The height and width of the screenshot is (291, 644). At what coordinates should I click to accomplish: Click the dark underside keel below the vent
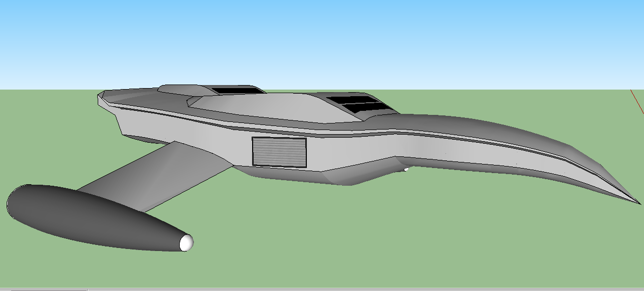coord(294,176)
